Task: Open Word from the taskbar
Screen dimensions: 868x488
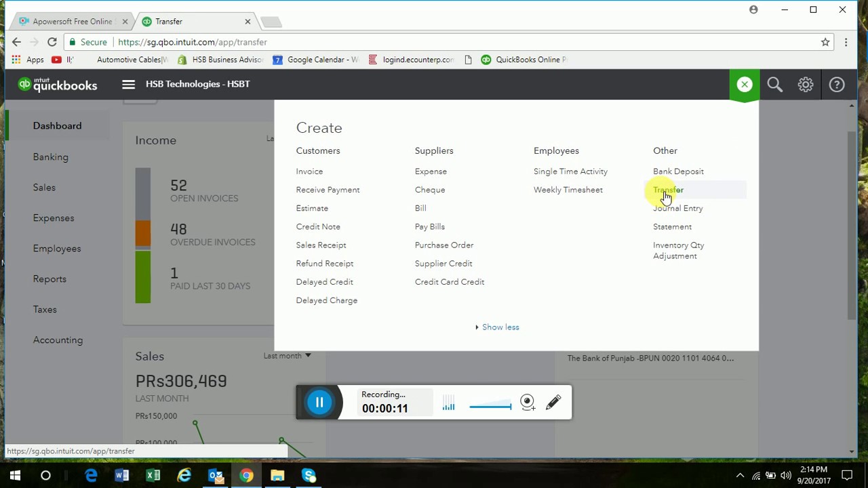Action: (x=122, y=476)
